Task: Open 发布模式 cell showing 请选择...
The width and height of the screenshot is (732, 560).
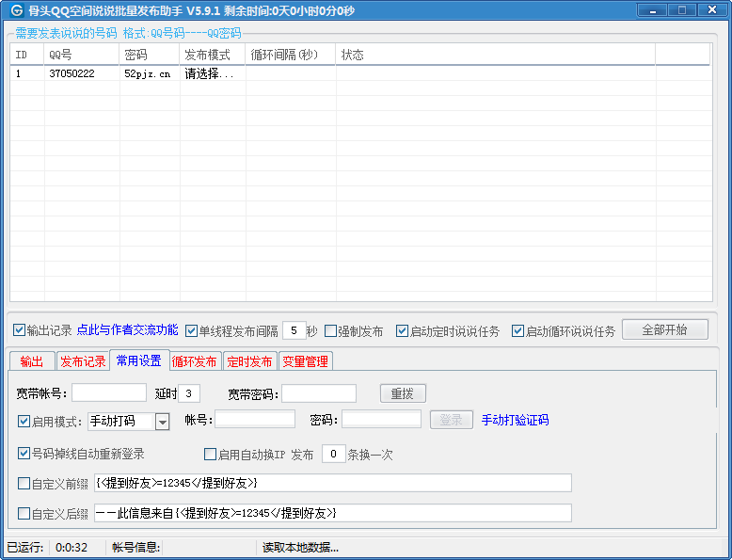Action: coord(210,74)
